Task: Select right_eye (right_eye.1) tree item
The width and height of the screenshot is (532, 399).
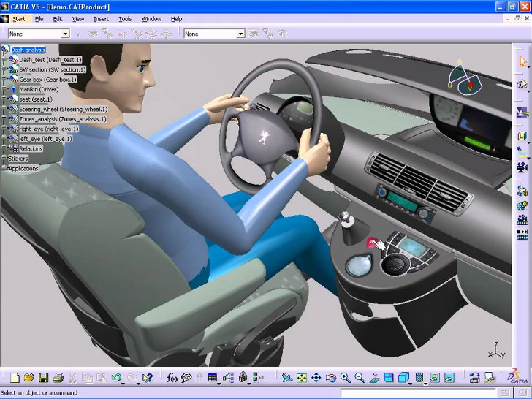Action: 49,129
